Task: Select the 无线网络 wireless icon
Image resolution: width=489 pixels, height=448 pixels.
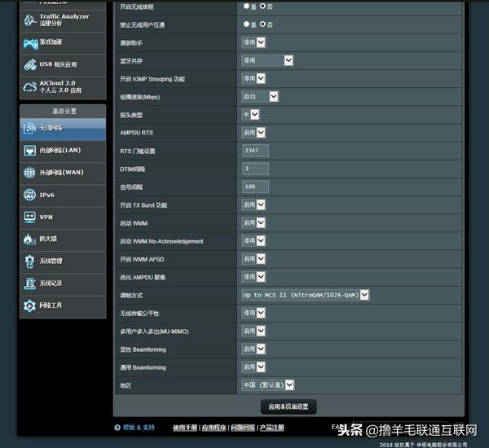Action: pos(30,128)
